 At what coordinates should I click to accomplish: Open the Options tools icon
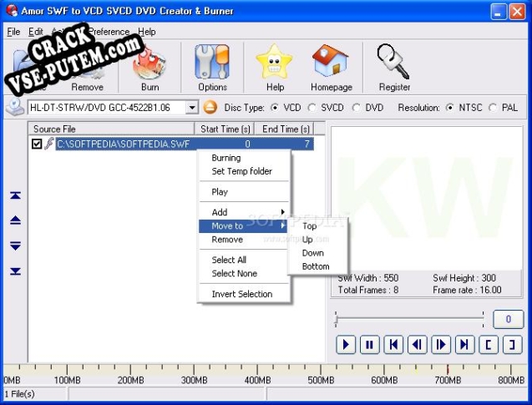(x=212, y=62)
